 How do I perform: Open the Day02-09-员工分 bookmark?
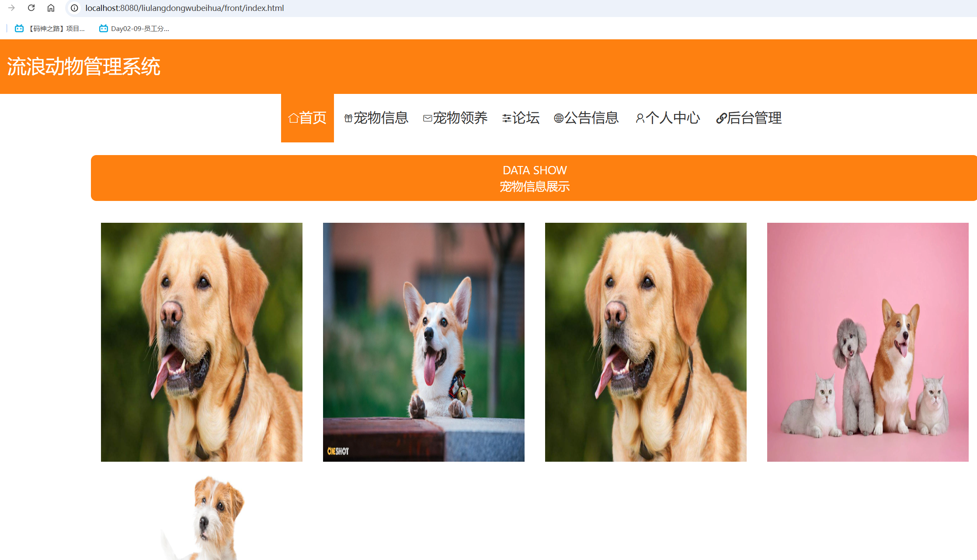pyautogui.click(x=135, y=28)
